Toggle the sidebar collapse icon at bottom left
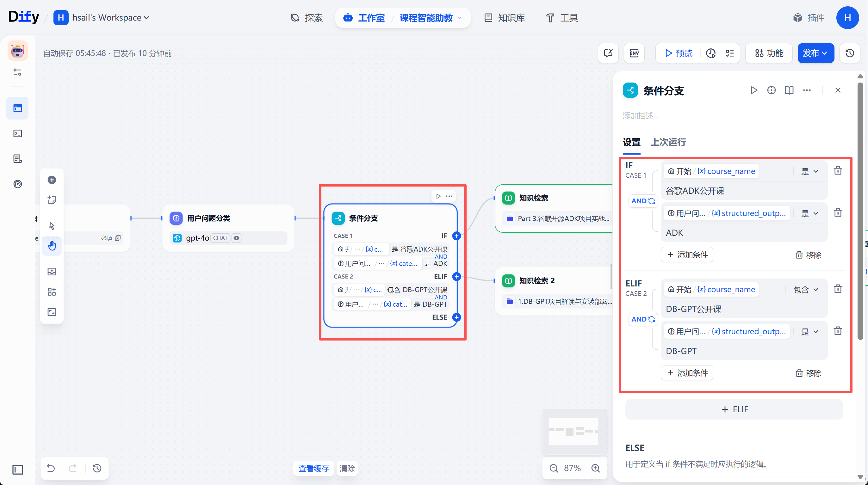 pos(17,470)
